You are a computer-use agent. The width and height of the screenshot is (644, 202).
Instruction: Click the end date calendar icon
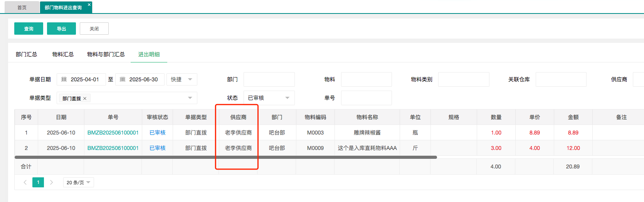(x=123, y=79)
